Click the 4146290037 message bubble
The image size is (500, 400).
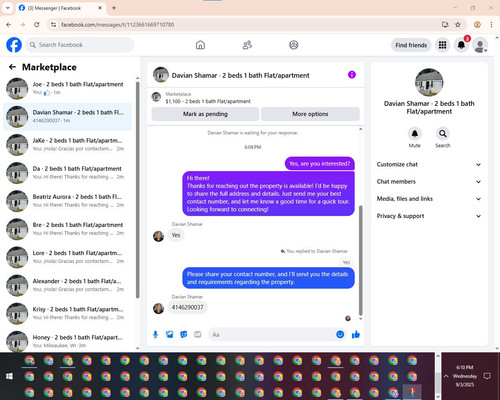(x=187, y=307)
